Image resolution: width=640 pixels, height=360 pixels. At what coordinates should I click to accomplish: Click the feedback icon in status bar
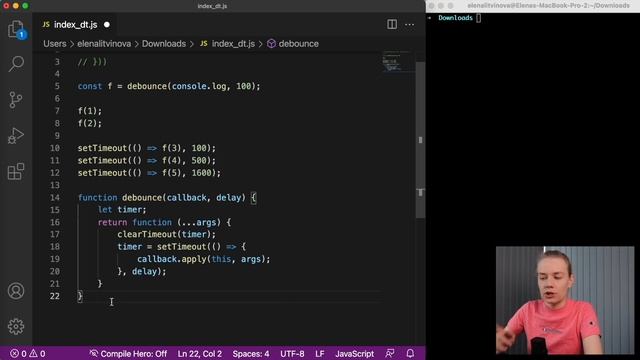pyautogui.click(x=390, y=353)
